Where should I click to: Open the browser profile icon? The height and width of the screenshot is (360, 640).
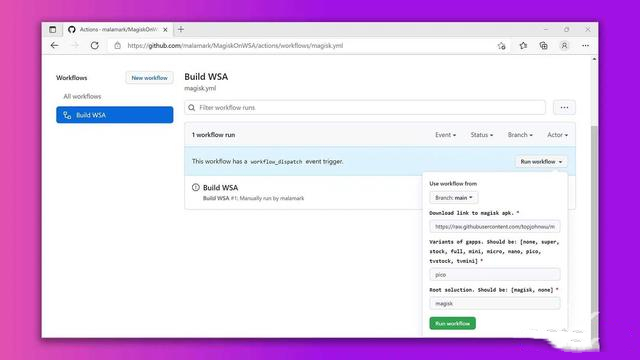click(564, 46)
